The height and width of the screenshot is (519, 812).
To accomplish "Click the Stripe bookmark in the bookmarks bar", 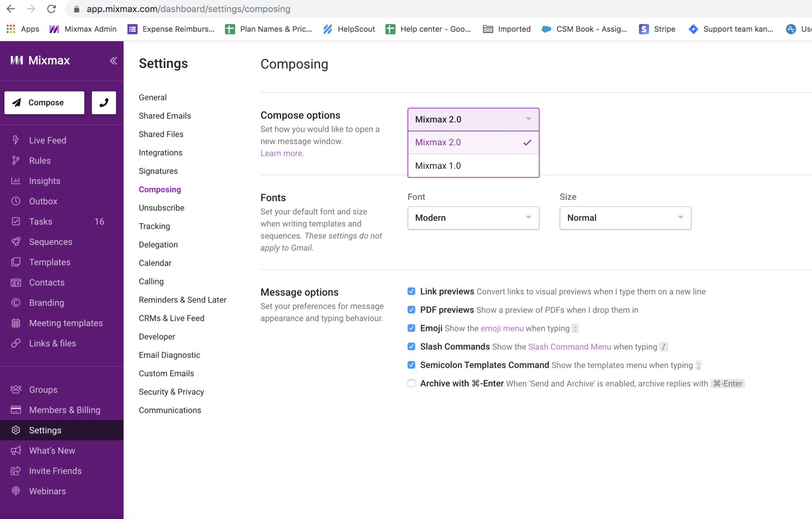I will click(656, 29).
